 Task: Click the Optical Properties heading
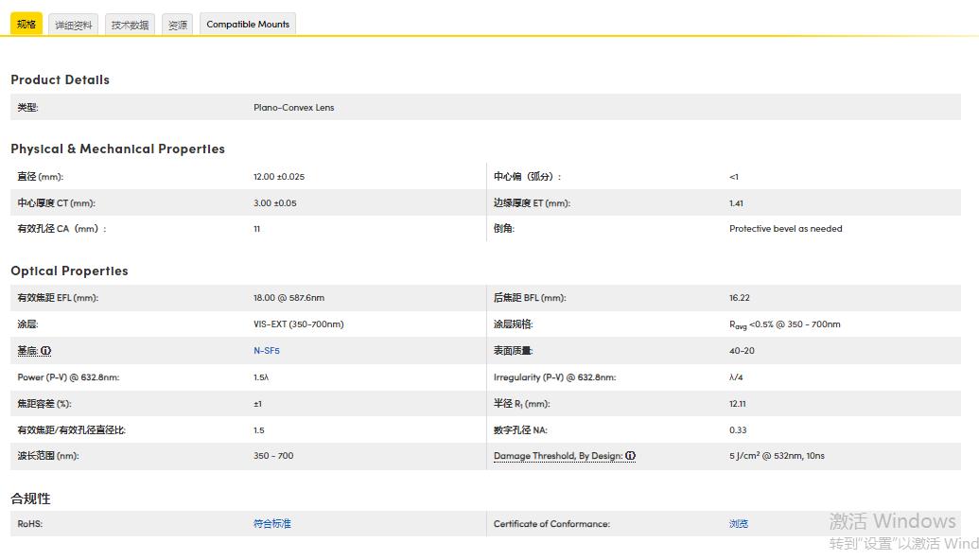coord(70,271)
